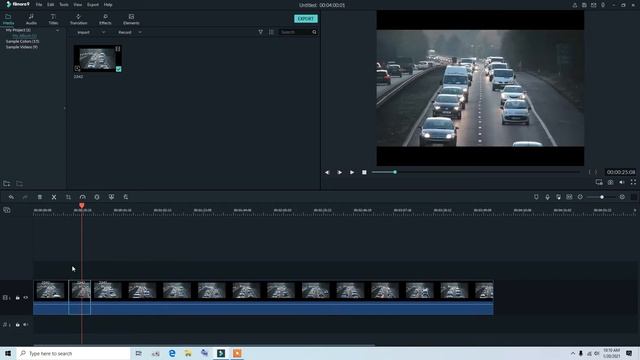This screenshot has width=640, height=360.
Task: Click the audio mixer icon
Action: 558,197
